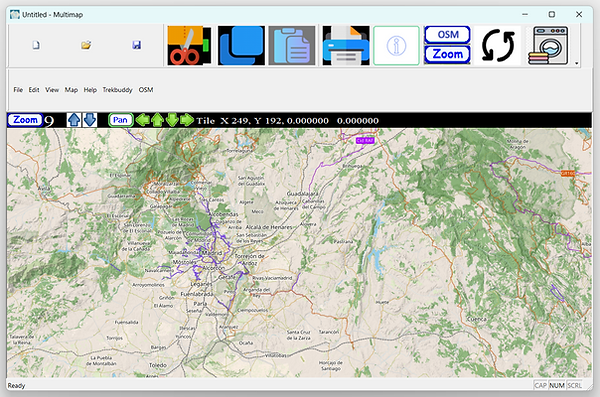The image size is (600, 397).
Task: Click the open folder icon
Action: (x=86, y=45)
